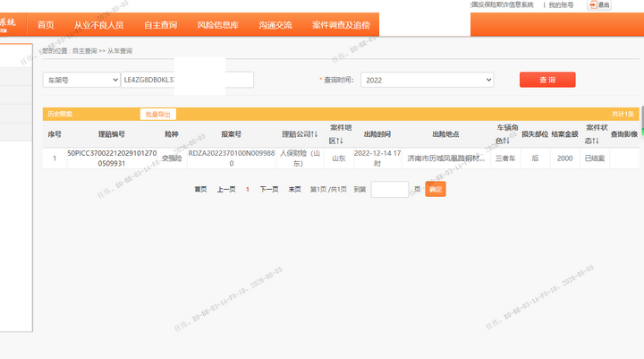Expand the 查询时间 2022 dropdown
This screenshot has width=644, height=359.
click(428, 80)
